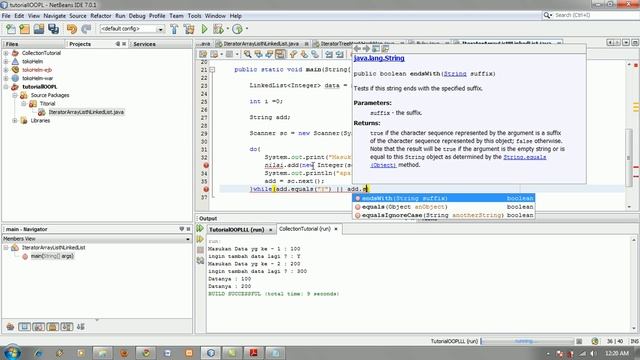Screen dimensions: 640x360
Task: Click the Previous Bookmark editor icon
Action: pos(293,54)
